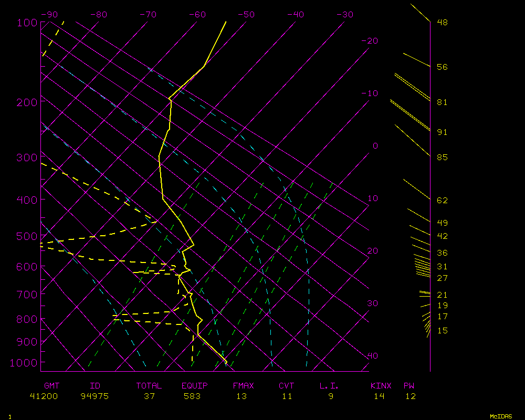Image resolution: width=525 pixels, height=420 pixels.
Task: Click the -30 temperature axis label
Action: [x=344, y=15]
